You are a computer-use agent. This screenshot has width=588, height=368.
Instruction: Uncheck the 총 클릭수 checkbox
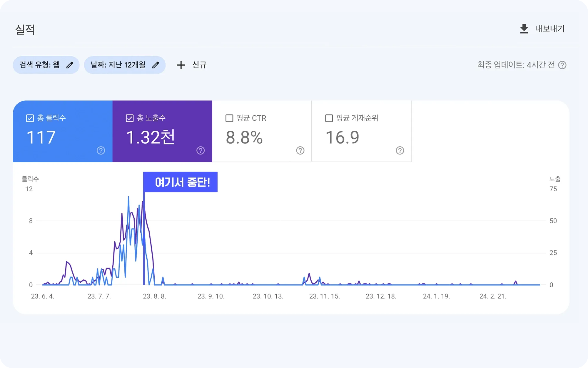[30, 118]
